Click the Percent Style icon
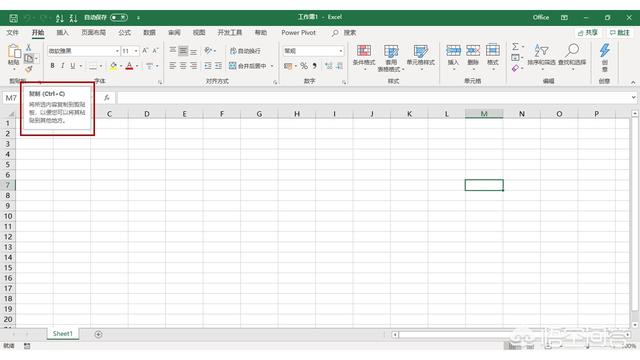Viewport: 640px width, 360px height. click(304, 66)
